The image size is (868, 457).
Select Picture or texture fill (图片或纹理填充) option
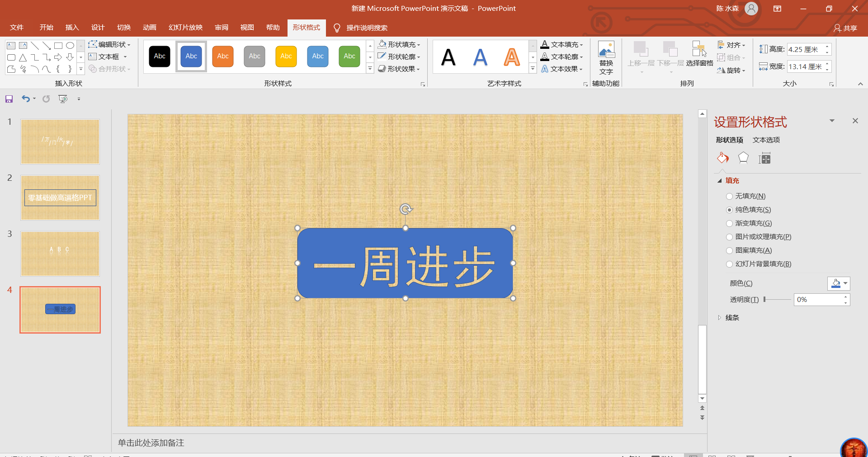coord(729,237)
